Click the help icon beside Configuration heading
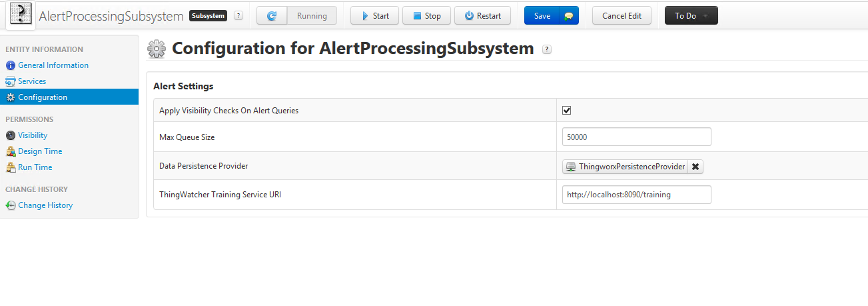The height and width of the screenshot is (306, 868). pyautogui.click(x=547, y=49)
